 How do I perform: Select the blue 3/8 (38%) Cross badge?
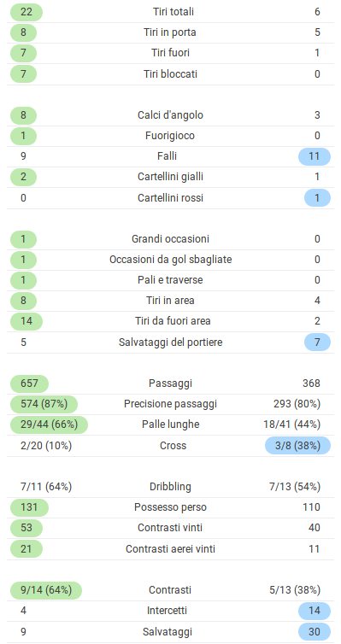[298, 446]
